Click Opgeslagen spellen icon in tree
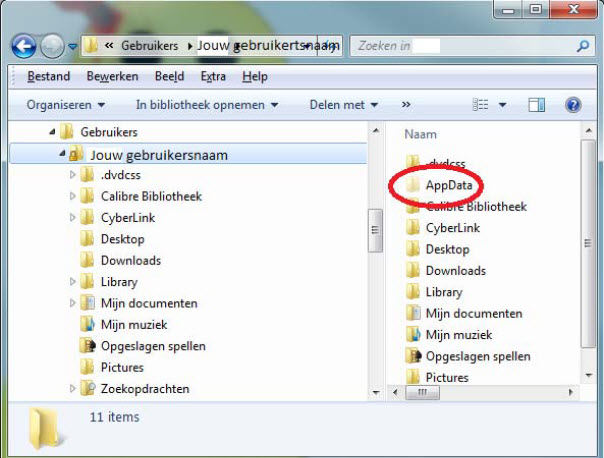The height and width of the screenshot is (458, 604). 87,346
